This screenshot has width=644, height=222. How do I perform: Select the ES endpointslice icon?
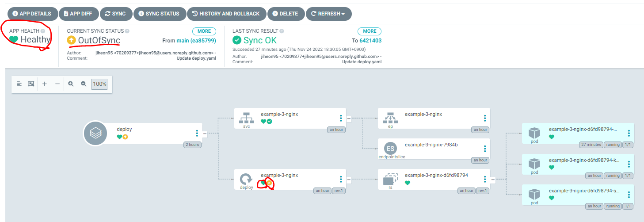(390, 148)
